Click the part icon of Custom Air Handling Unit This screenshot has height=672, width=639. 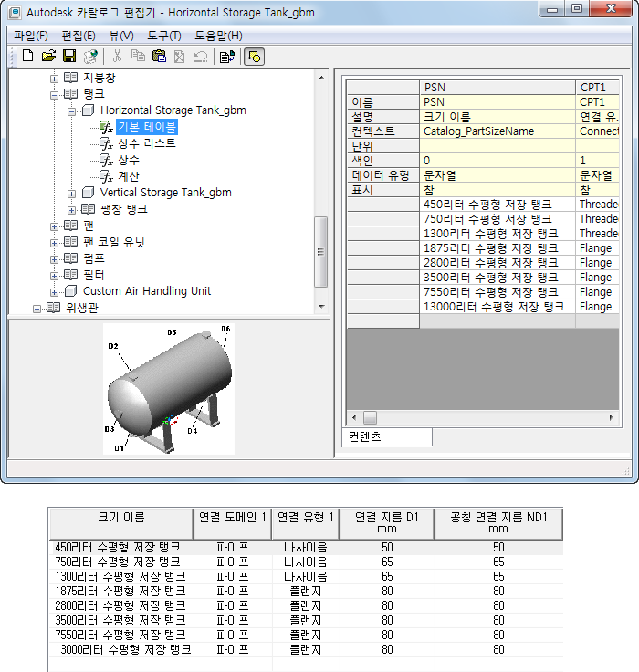coord(70,291)
